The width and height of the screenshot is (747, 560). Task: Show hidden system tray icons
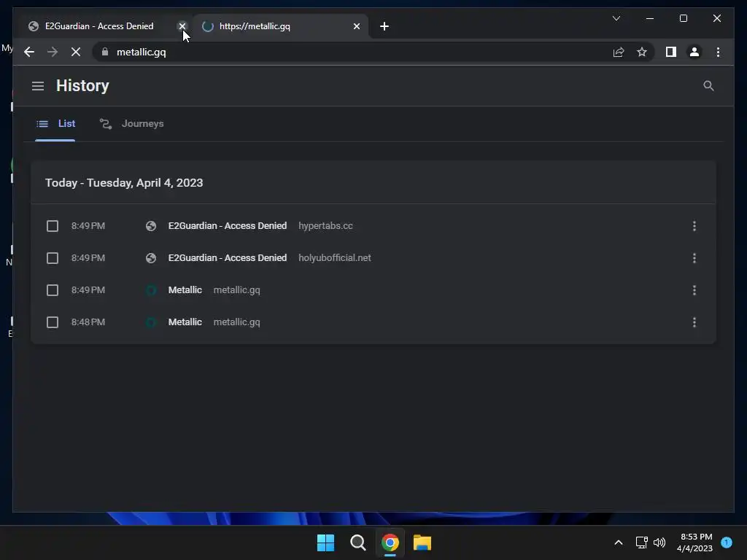tap(619, 542)
